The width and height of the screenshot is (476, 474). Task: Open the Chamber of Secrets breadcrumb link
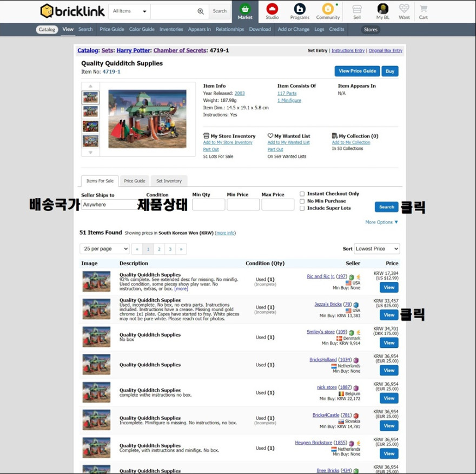(x=180, y=50)
